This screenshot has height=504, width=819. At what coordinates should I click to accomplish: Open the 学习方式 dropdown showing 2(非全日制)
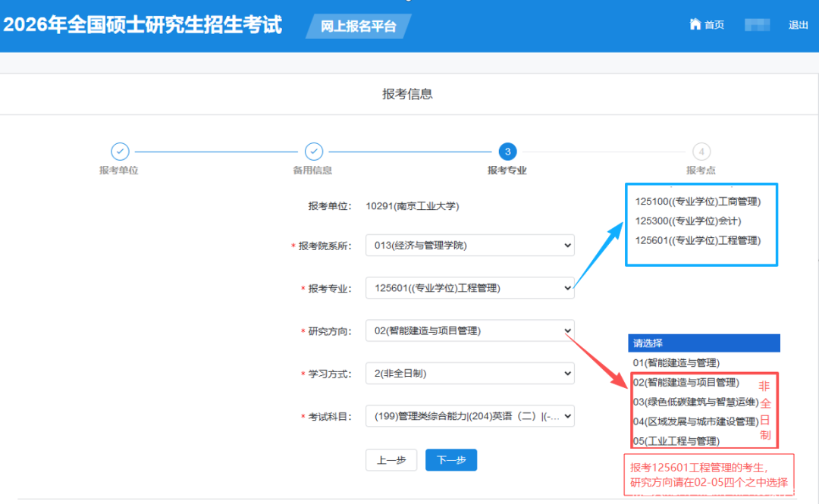click(470, 374)
